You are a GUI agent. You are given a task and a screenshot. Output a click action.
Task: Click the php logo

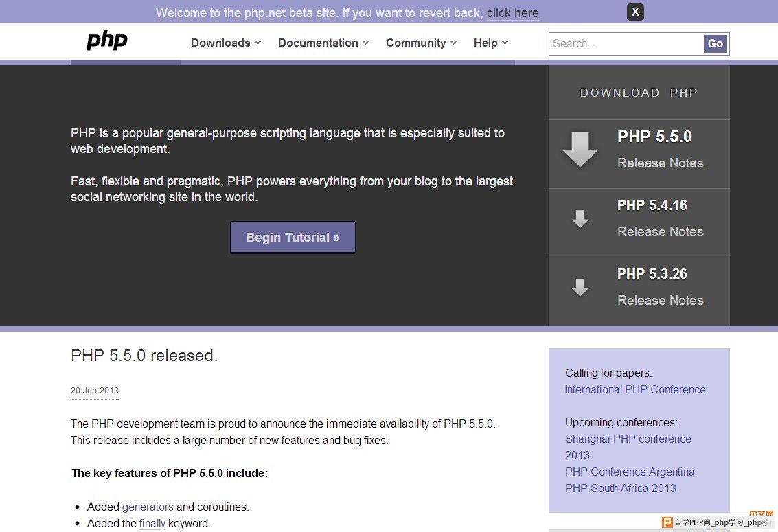tap(106, 41)
